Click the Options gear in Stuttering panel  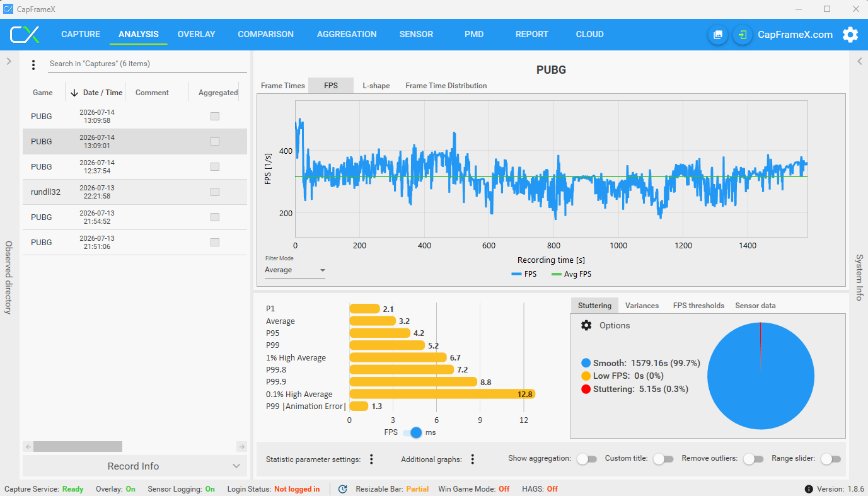pyautogui.click(x=586, y=325)
